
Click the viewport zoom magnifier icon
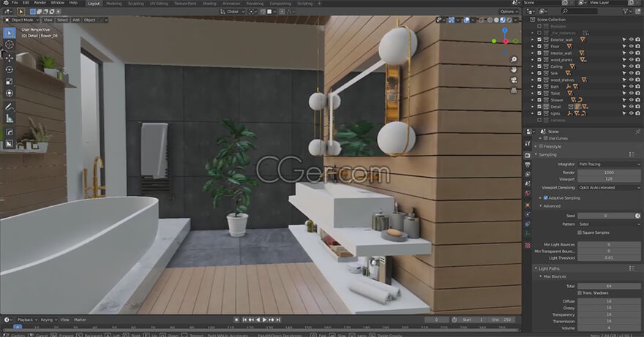[x=514, y=60]
